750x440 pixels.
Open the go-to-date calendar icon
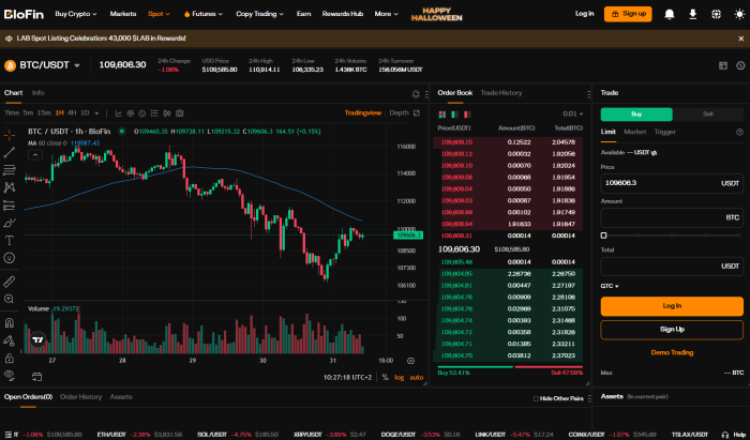pos(37,377)
